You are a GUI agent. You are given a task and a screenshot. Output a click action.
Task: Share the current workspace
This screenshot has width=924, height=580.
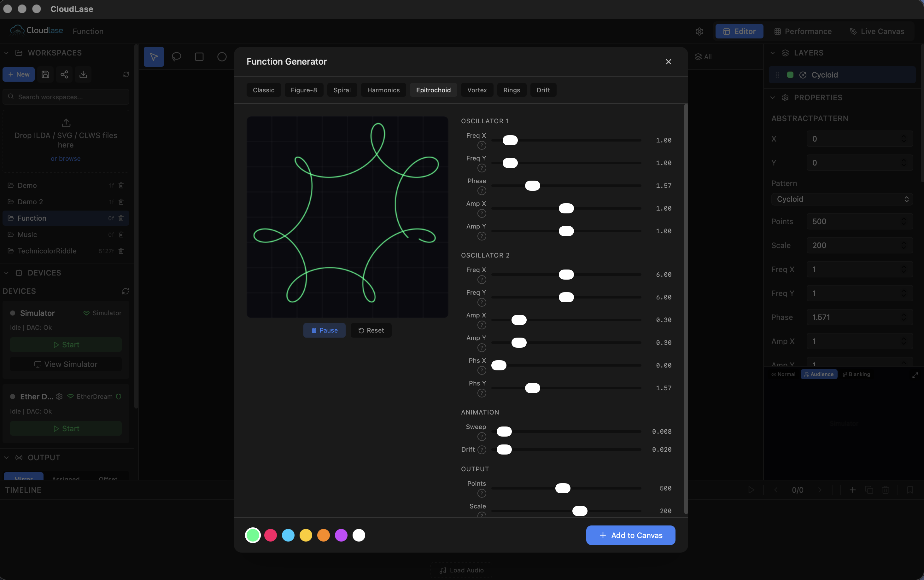64,74
